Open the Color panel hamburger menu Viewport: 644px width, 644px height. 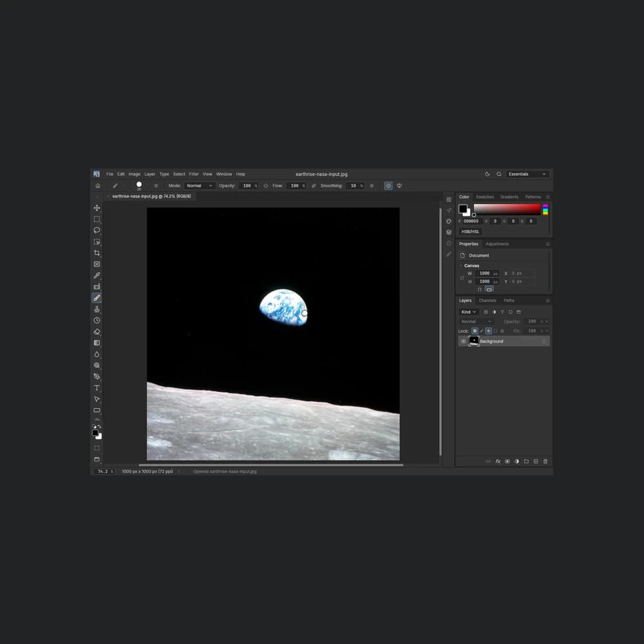[x=547, y=197]
